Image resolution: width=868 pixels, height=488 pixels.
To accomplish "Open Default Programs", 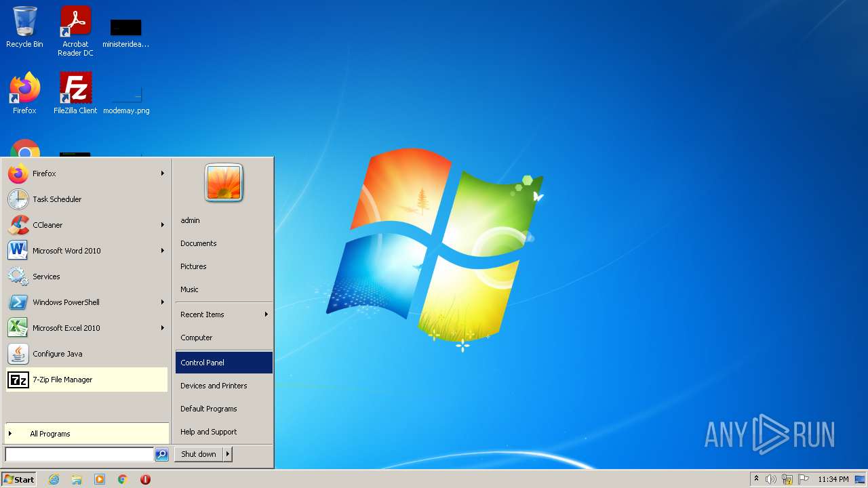I will pyautogui.click(x=224, y=409).
